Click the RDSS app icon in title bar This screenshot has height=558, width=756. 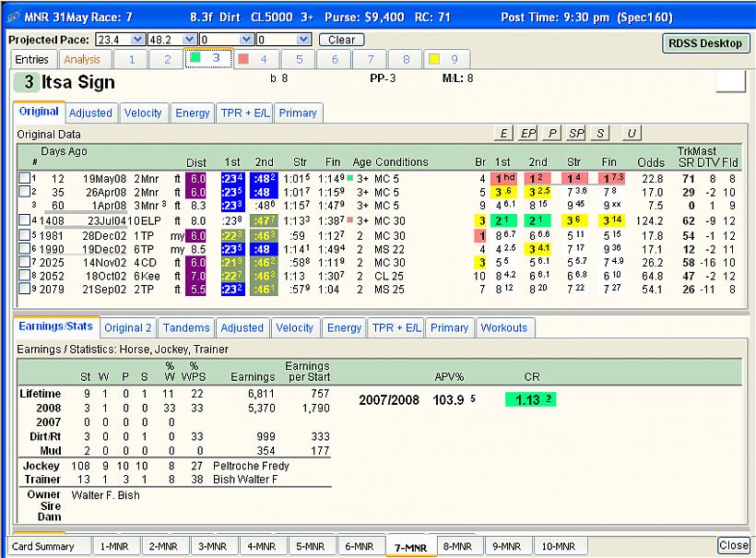pos(14,17)
